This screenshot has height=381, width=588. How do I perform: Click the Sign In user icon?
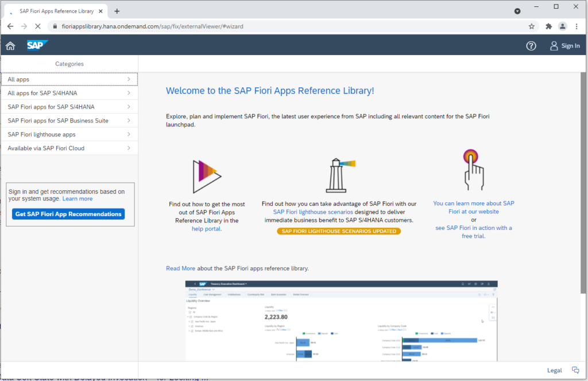pos(554,46)
